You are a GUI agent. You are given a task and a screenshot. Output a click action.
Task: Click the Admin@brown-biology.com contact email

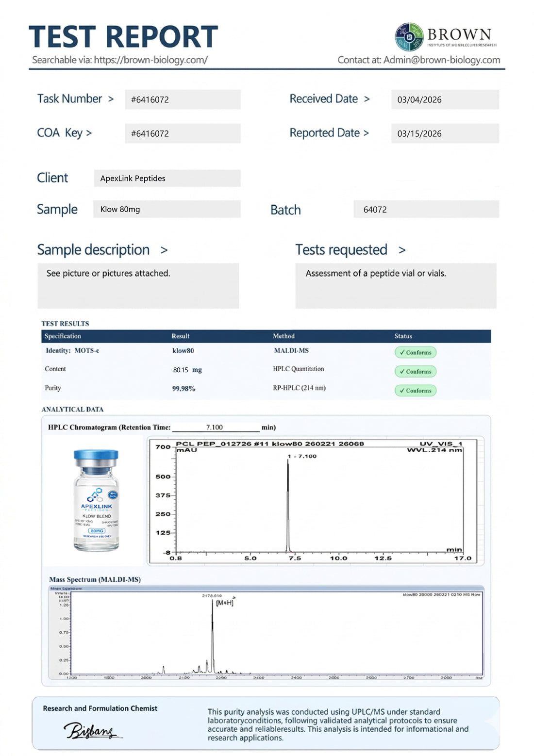click(442, 60)
